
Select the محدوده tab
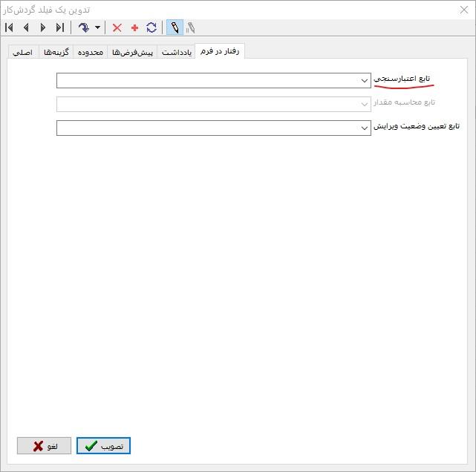coord(91,53)
